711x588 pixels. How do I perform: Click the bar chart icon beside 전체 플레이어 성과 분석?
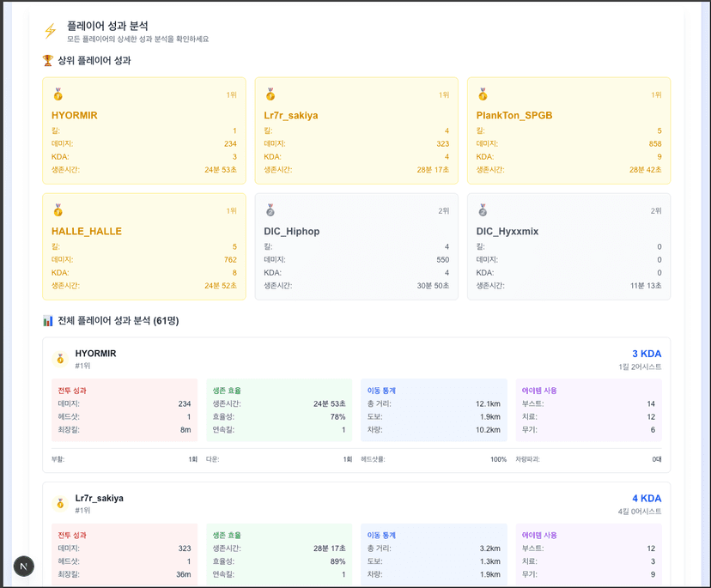pyautogui.click(x=48, y=321)
